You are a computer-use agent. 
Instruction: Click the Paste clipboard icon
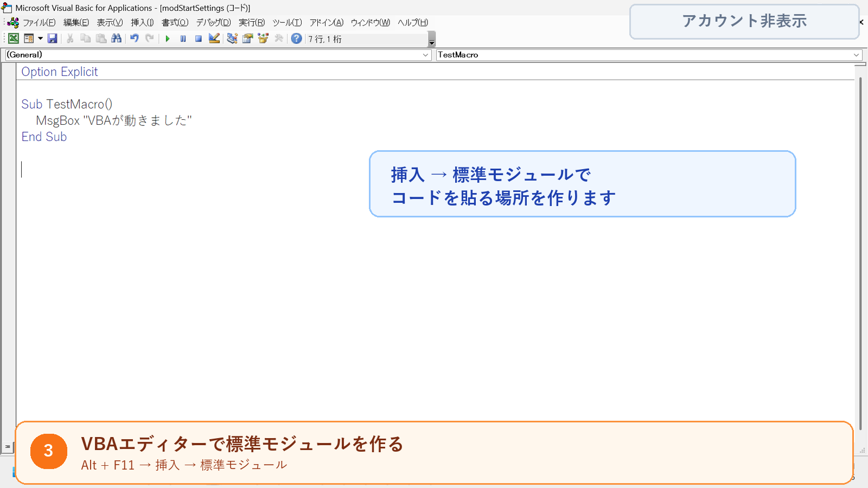point(101,38)
